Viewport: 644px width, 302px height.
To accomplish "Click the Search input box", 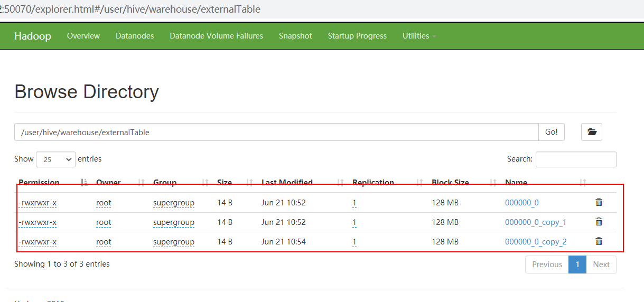I will pos(576,159).
